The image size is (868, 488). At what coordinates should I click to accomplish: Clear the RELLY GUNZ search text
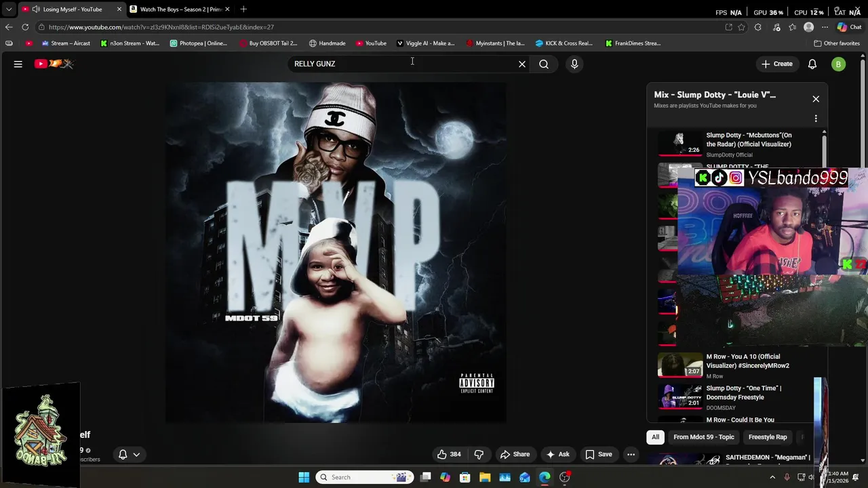click(522, 64)
